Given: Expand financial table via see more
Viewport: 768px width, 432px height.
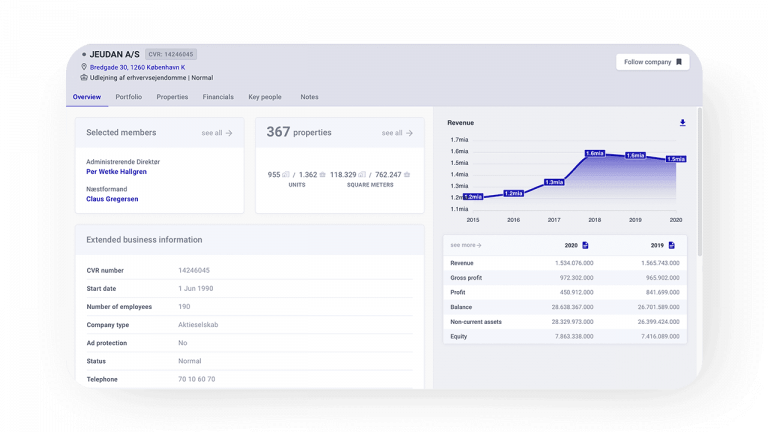Looking at the screenshot, I should pos(466,245).
